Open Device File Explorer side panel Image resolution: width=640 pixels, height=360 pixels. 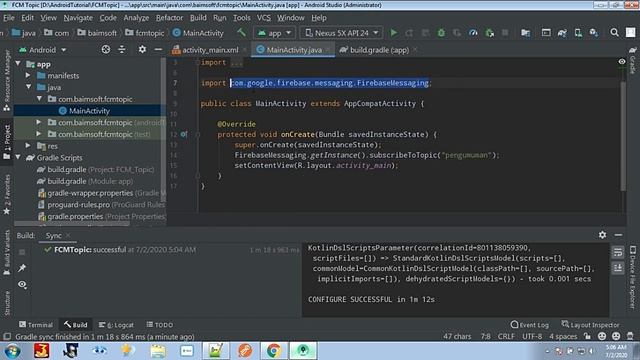pos(632,278)
